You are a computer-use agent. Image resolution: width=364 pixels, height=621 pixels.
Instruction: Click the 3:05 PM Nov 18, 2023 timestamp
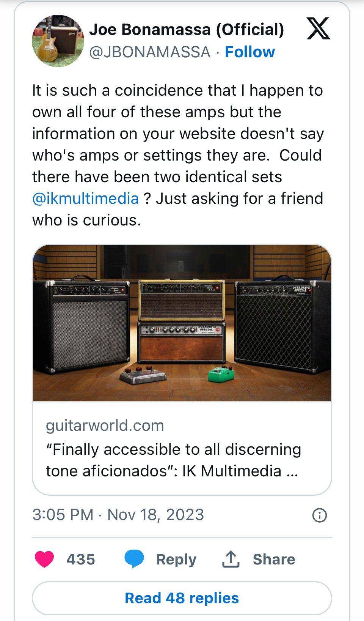point(118,515)
